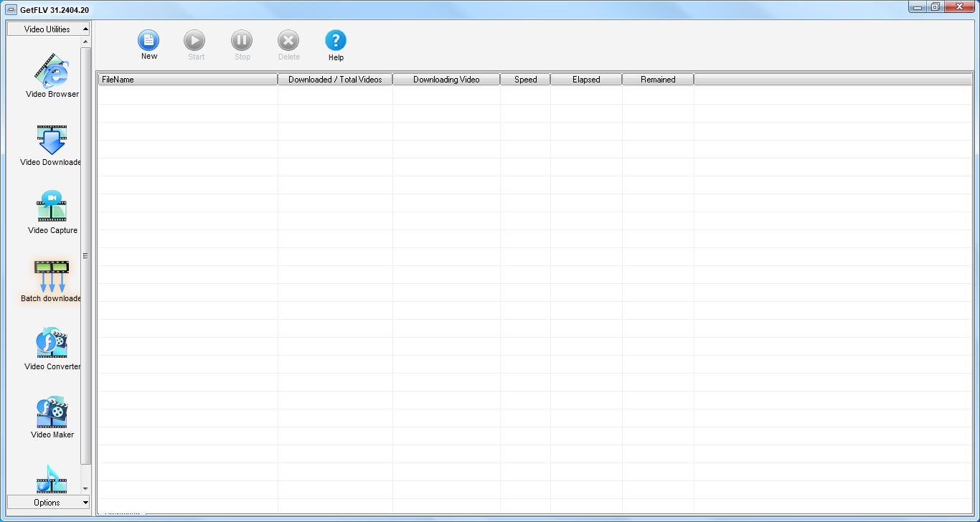
Task: Open the Video Browser utility
Action: (52, 75)
